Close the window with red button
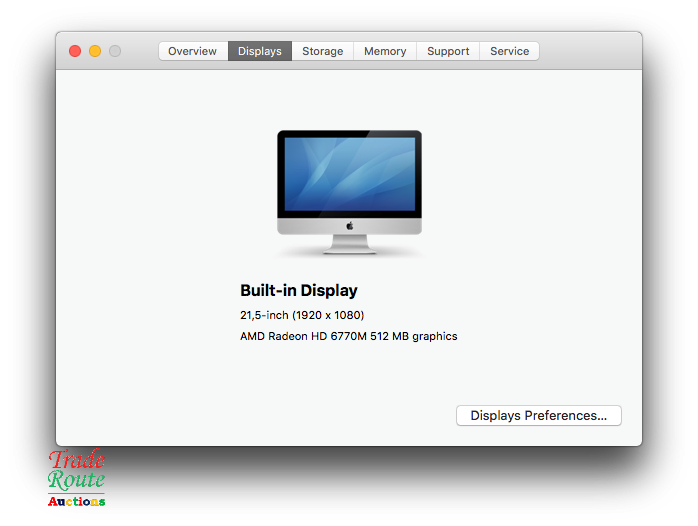Viewport: 698px width, 526px height. click(x=75, y=51)
